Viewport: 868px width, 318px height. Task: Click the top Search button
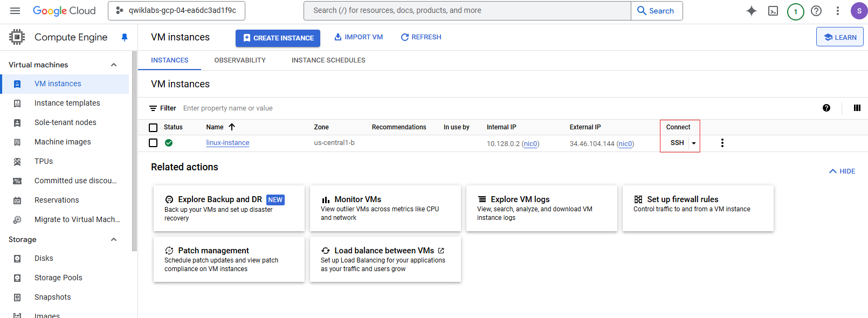[x=656, y=11]
